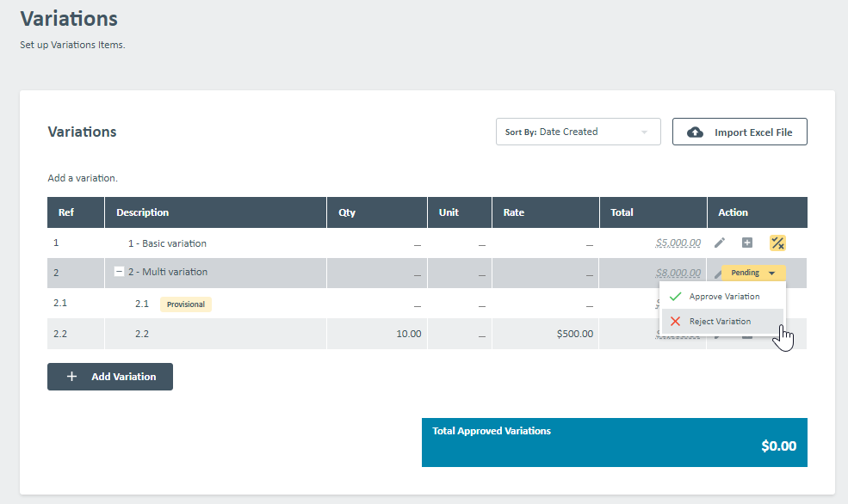
Task: Select the edit pencil on the Basic variation row
Action: click(x=720, y=243)
